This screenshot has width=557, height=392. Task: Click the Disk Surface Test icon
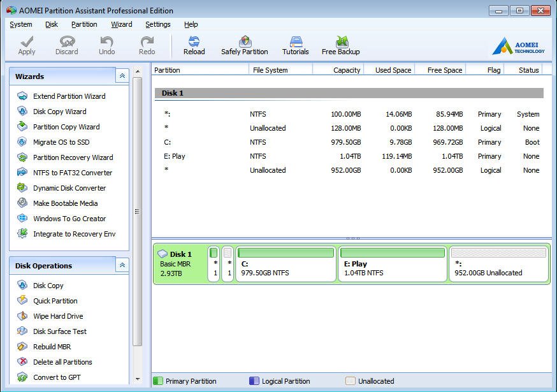pyautogui.click(x=22, y=331)
